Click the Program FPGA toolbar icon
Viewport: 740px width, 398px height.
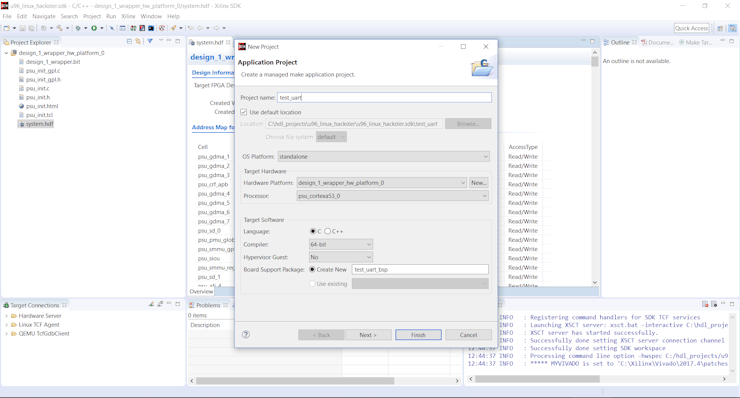tap(133, 28)
